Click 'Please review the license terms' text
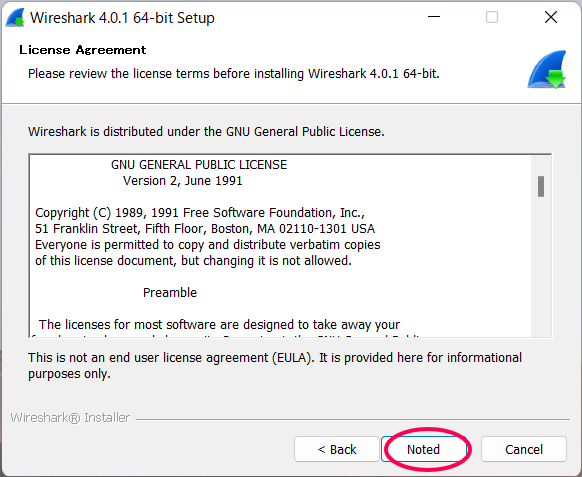Screen dimensions: 582x477 click(234, 73)
